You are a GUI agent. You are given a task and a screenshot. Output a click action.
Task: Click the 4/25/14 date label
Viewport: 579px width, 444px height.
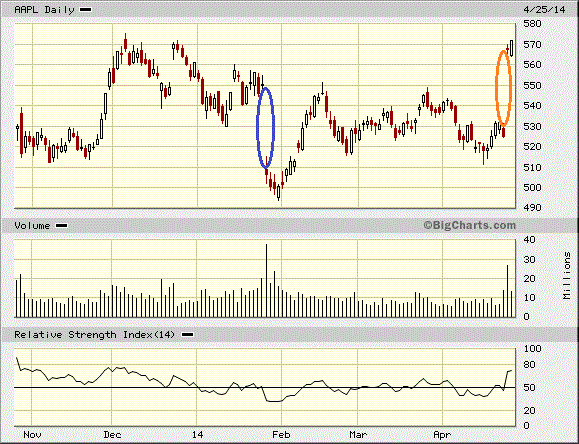point(544,10)
